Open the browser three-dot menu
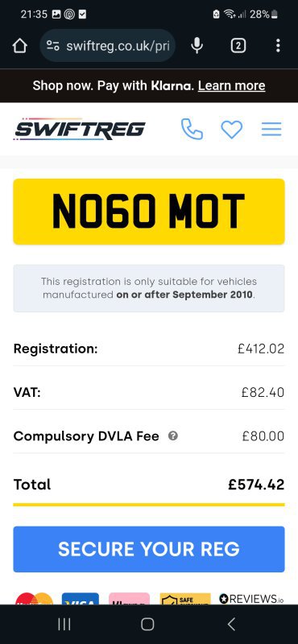This screenshot has width=298, height=644. click(x=279, y=46)
